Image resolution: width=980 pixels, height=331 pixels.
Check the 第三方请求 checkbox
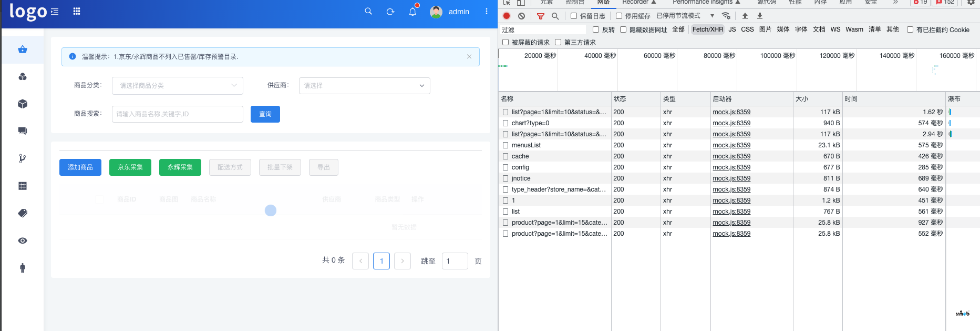(x=558, y=42)
